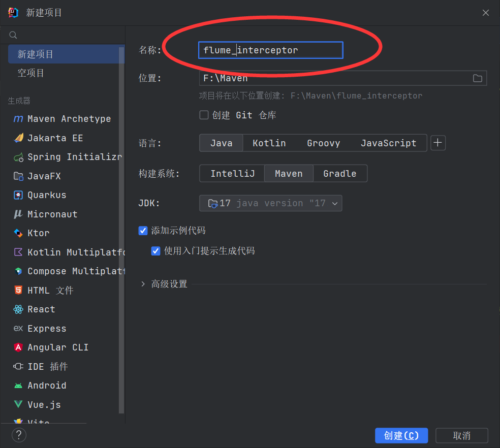
Task: Select the Ktor generator label
Action: coord(39,233)
